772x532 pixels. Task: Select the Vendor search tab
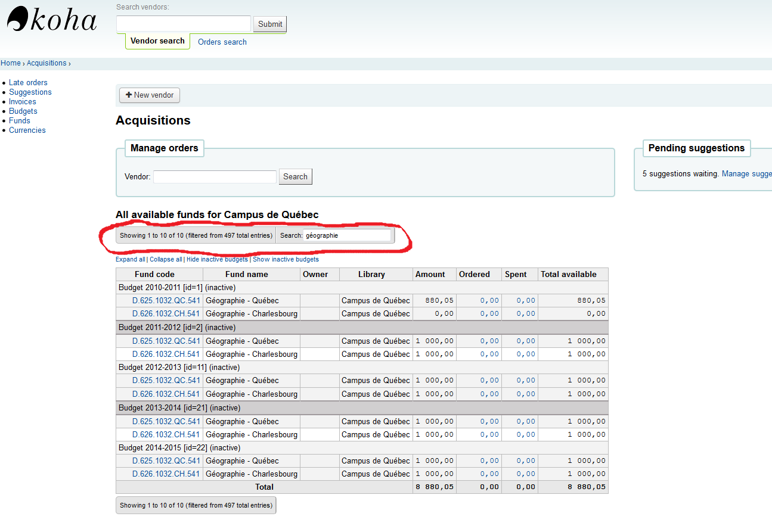157,41
